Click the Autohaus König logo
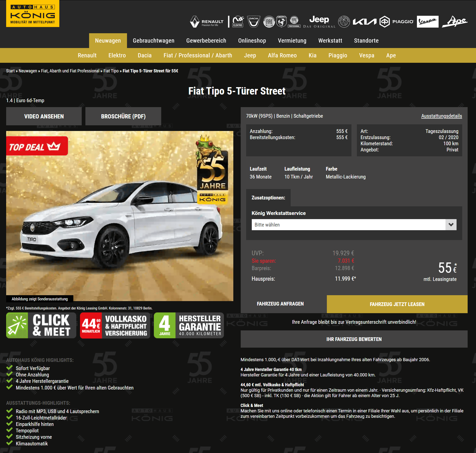This screenshot has width=476, height=453. point(32,14)
